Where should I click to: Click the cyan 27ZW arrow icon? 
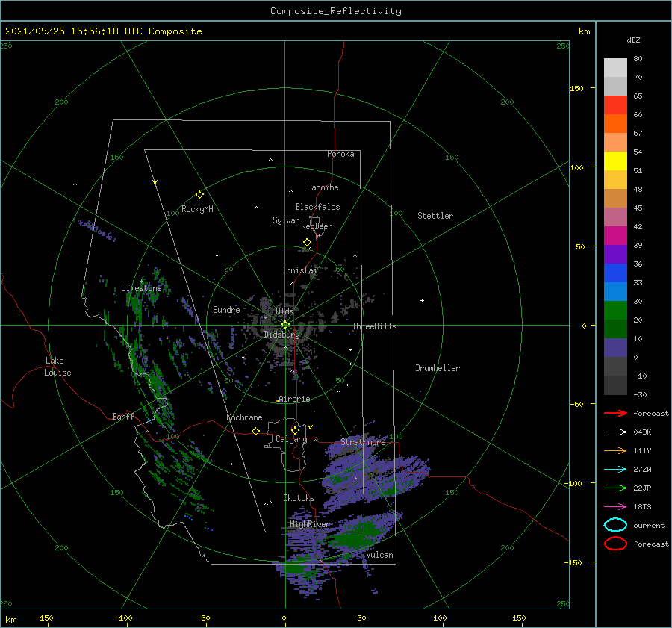pyautogui.click(x=615, y=470)
